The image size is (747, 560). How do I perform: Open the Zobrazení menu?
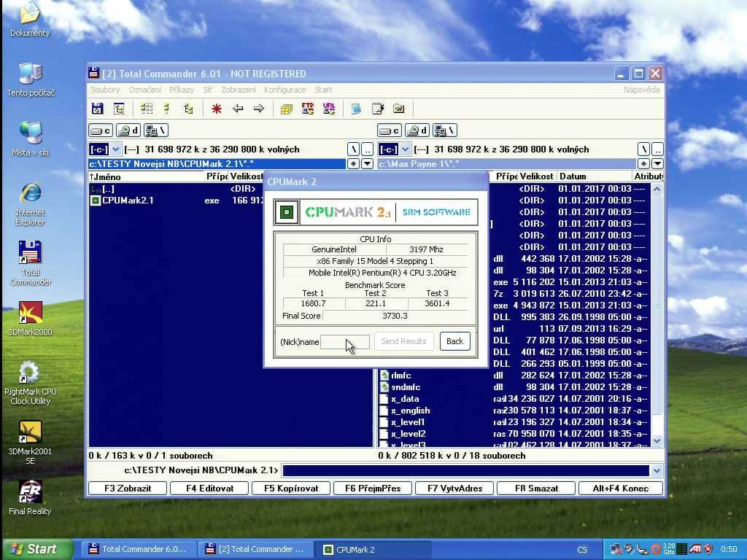click(239, 90)
